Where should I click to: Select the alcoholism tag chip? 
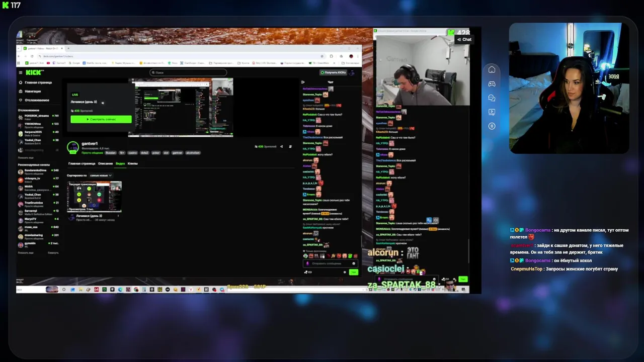[x=193, y=153]
